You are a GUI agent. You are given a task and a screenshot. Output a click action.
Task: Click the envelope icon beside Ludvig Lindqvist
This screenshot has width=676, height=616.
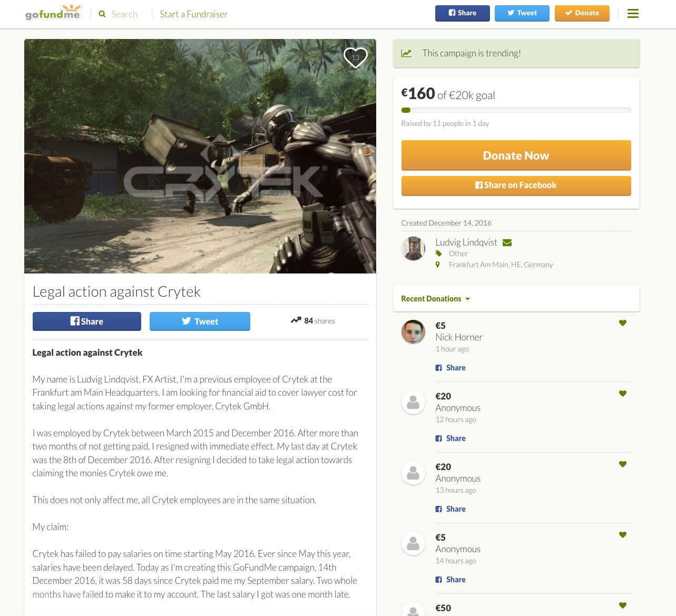click(507, 242)
